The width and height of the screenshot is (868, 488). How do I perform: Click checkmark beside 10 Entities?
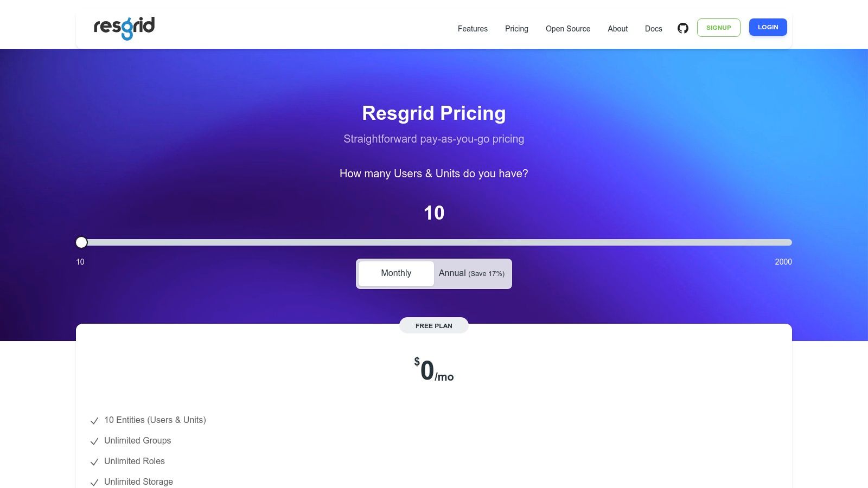click(94, 421)
